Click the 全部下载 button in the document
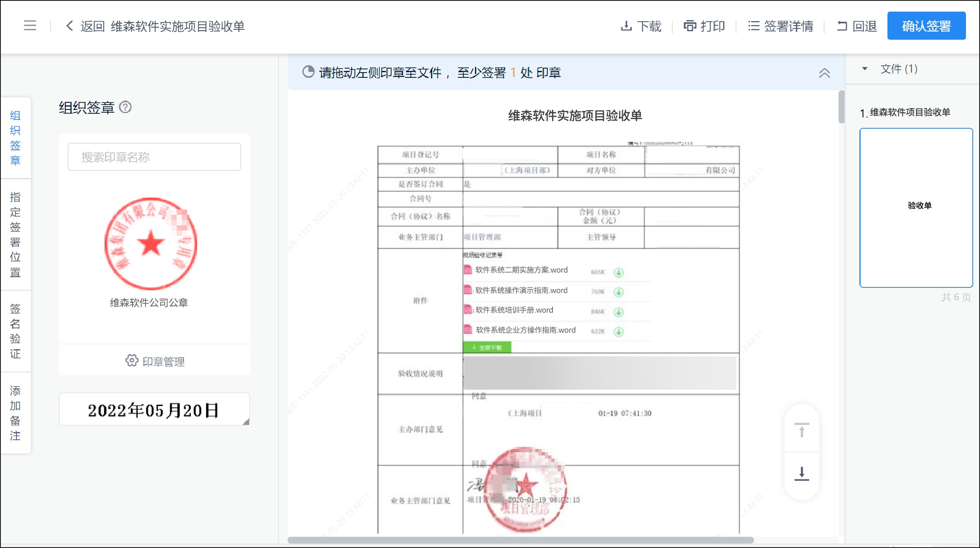 click(487, 347)
